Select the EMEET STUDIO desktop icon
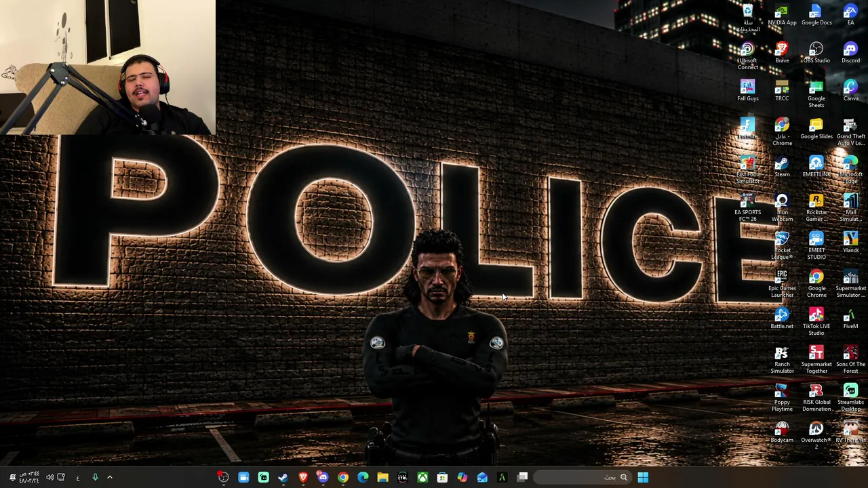This screenshot has height=488, width=868. [x=816, y=246]
